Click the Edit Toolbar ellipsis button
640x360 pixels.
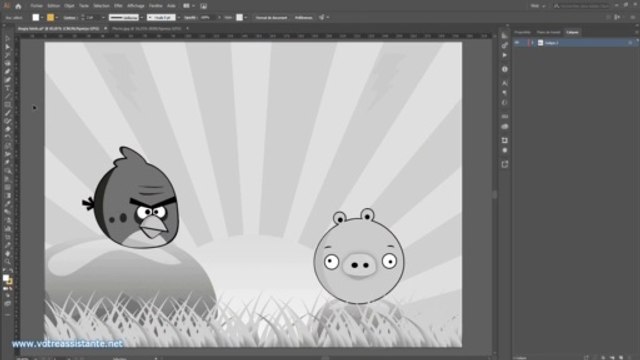click(x=7, y=315)
